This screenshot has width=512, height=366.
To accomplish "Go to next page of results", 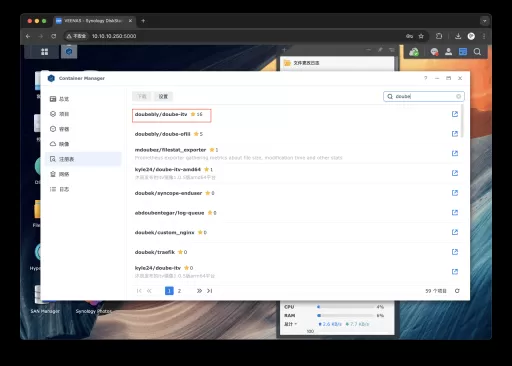I will click(x=199, y=291).
